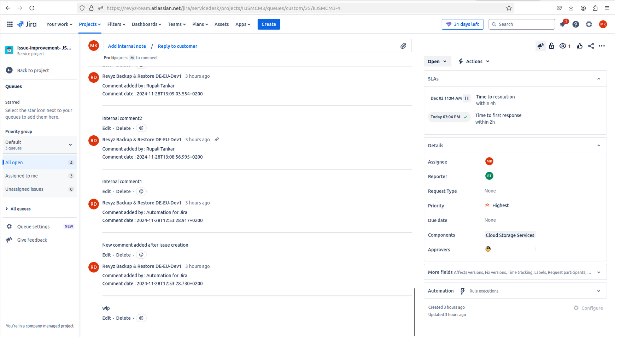Image resolution: width=644 pixels, height=348 pixels.
Task: Expand the All queues tree item
Action: pyautogui.click(x=7, y=209)
